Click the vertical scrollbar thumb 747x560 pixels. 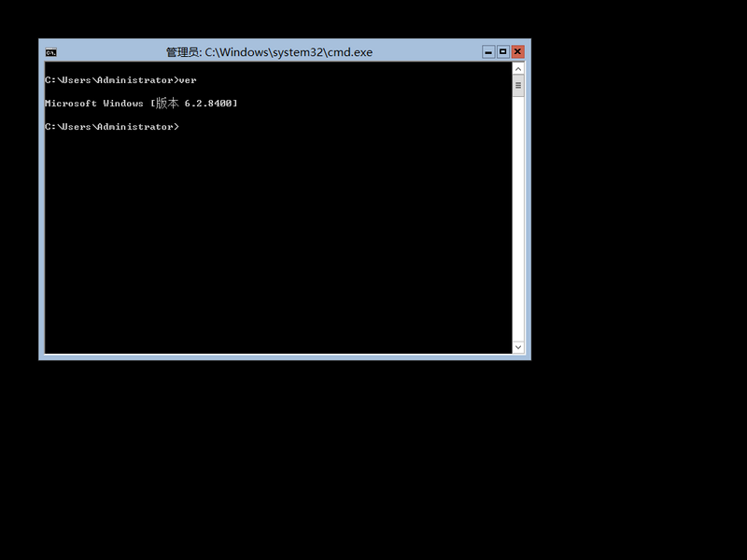tap(518, 86)
